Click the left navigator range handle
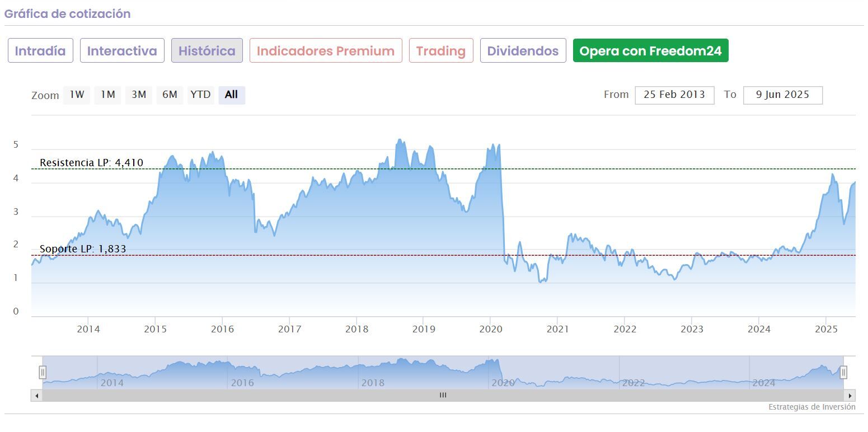 pyautogui.click(x=43, y=372)
